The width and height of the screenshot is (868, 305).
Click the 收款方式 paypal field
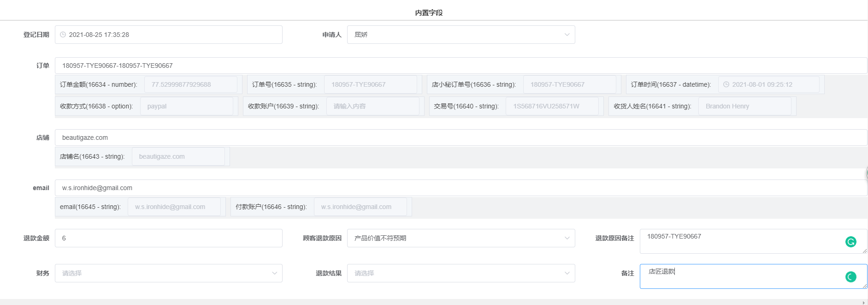click(186, 106)
